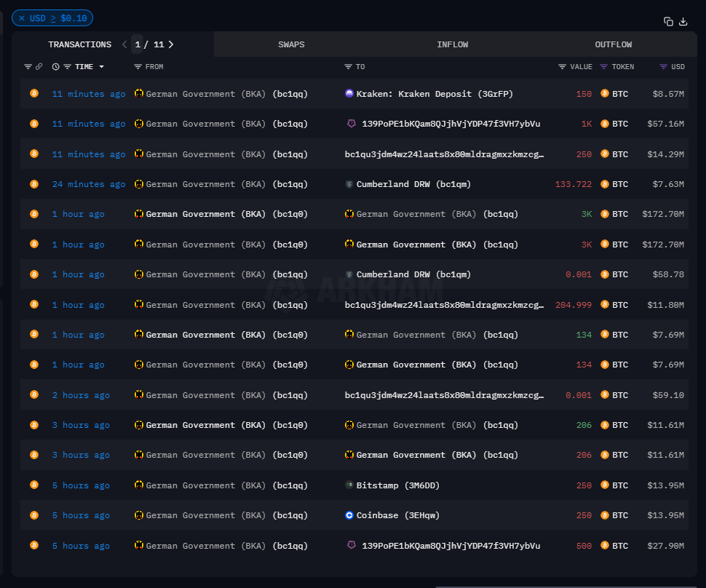Click BTC token icon in $57.16M row
Viewport: 706px width, 588px height.
[x=605, y=124]
